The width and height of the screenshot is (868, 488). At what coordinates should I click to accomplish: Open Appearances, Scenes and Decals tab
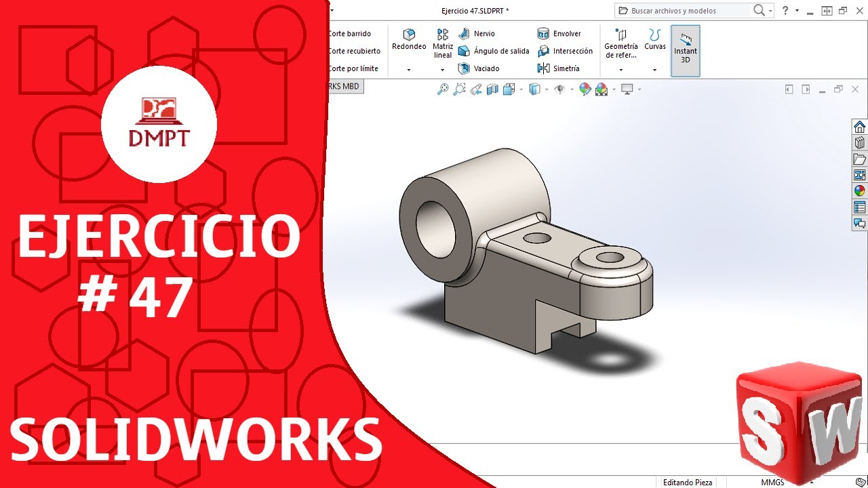(x=860, y=191)
